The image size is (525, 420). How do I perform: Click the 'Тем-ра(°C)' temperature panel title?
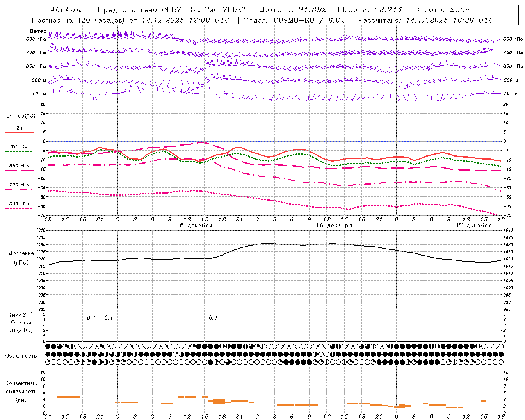click(19, 116)
